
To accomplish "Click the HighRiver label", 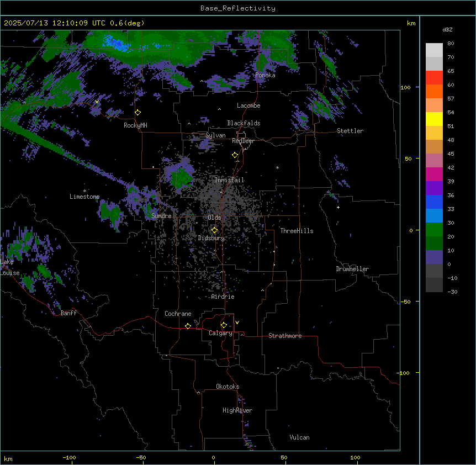I will [x=237, y=410].
